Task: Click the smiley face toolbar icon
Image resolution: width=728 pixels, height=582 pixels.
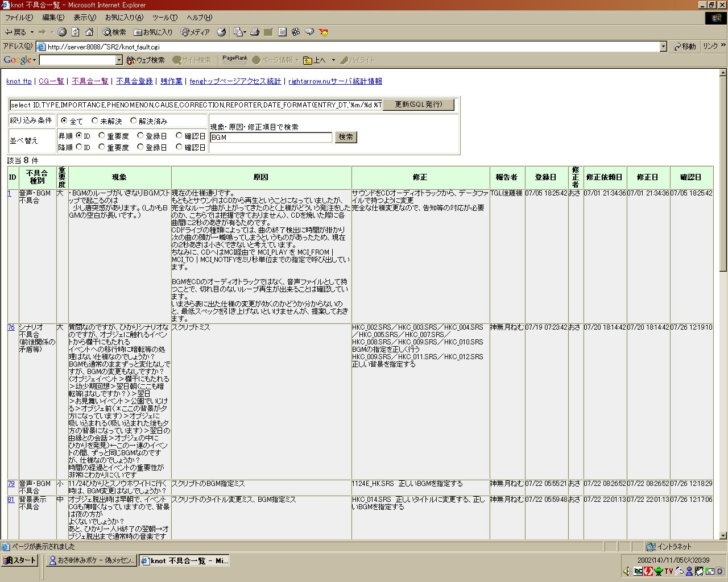Action: click(x=324, y=32)
